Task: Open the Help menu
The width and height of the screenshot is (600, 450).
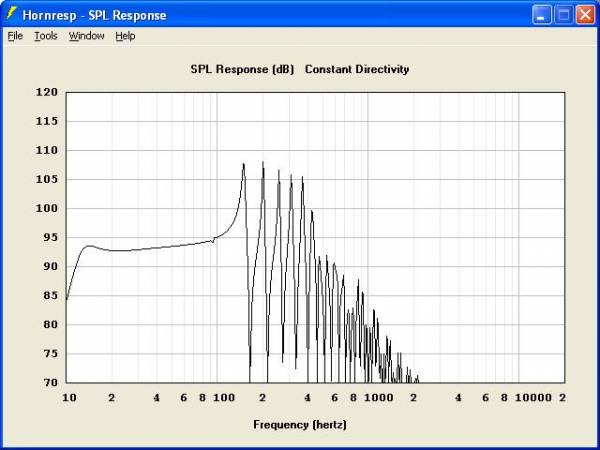Action: click(126, 36)
